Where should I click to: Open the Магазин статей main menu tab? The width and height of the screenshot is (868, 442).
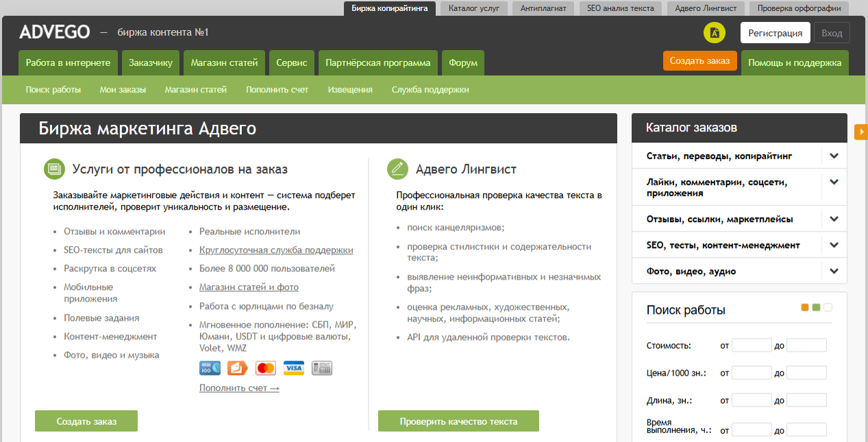click(x=224, y=63)
